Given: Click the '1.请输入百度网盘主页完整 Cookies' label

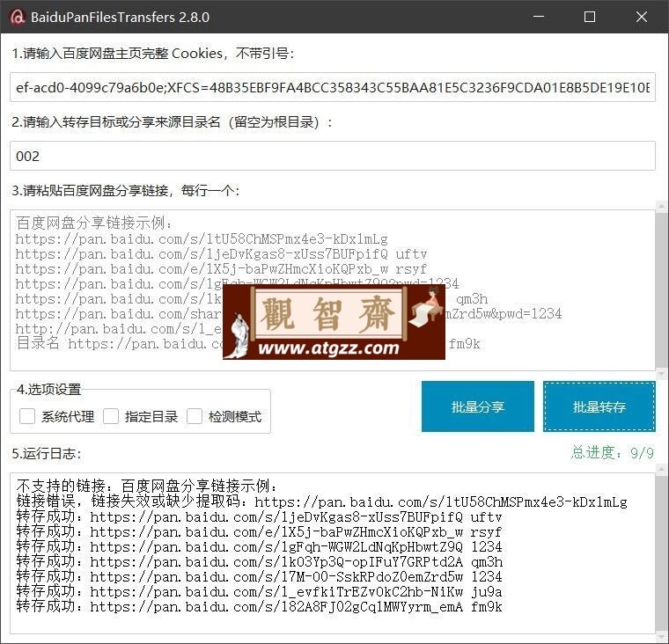Looking at the screenshot, I should click(153, 54).
